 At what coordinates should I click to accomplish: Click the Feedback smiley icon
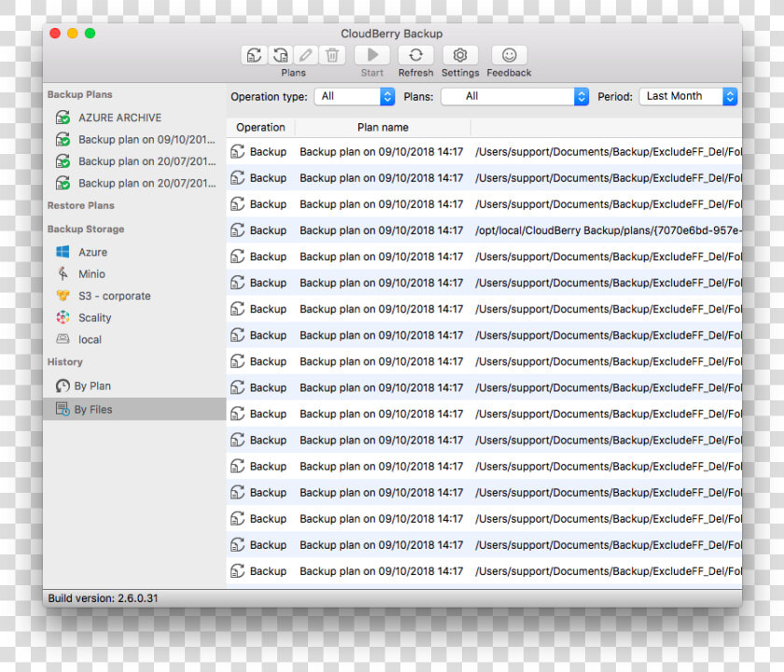coord(509,55)
